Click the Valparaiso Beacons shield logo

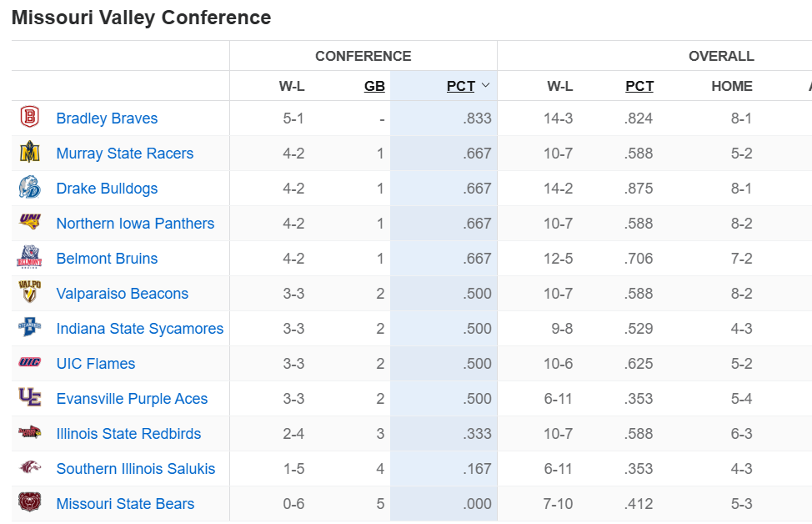[29, 292]
